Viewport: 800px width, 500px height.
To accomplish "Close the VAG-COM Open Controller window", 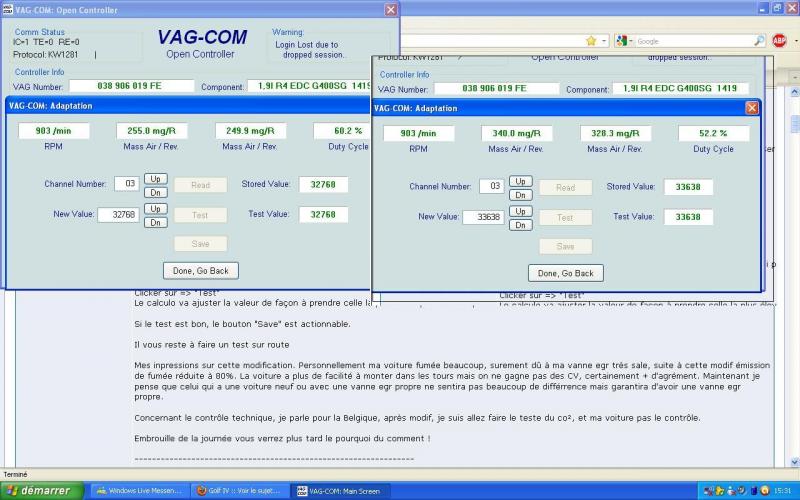I will [391, 10].
